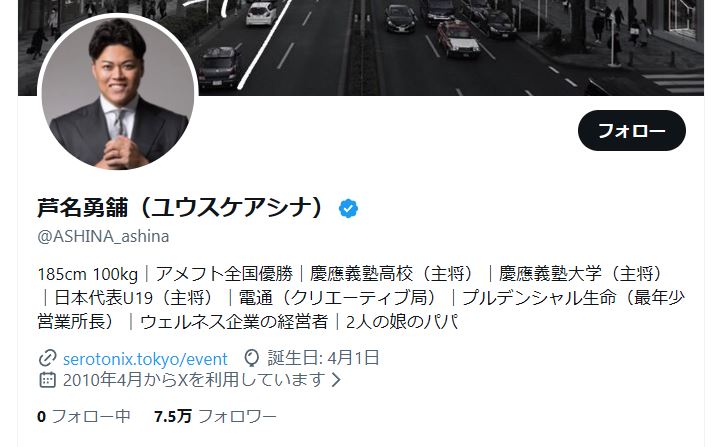
Task: Click 電通（クリエイティブ局） in the bio
Action: coord(339,298)
